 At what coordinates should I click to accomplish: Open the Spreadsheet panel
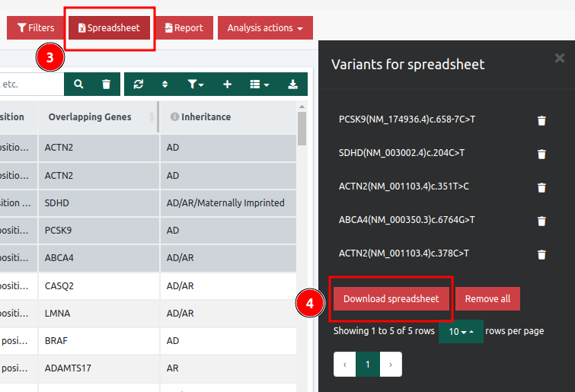click(110, 28)
